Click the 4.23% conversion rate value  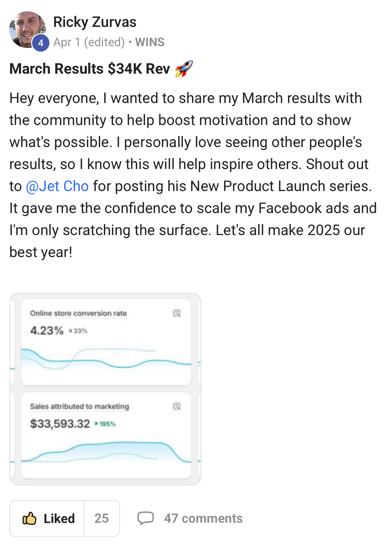coord(47,330)
